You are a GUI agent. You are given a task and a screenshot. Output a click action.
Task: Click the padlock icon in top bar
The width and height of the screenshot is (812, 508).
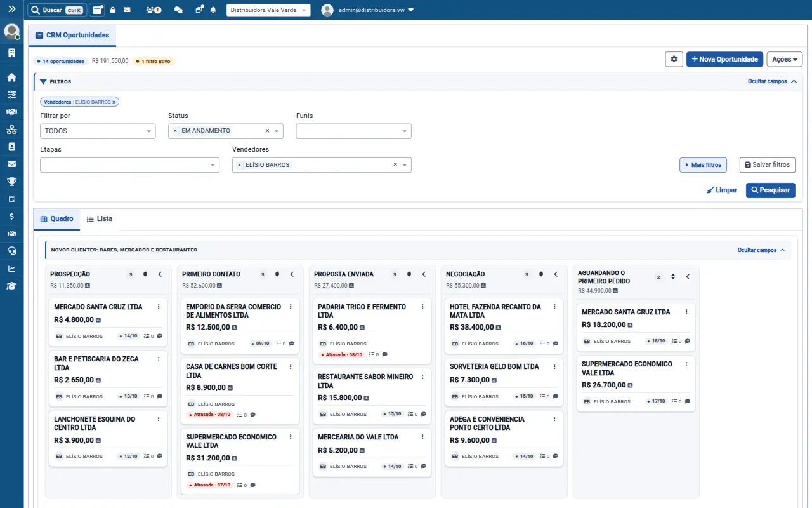[x=112, y=10]
